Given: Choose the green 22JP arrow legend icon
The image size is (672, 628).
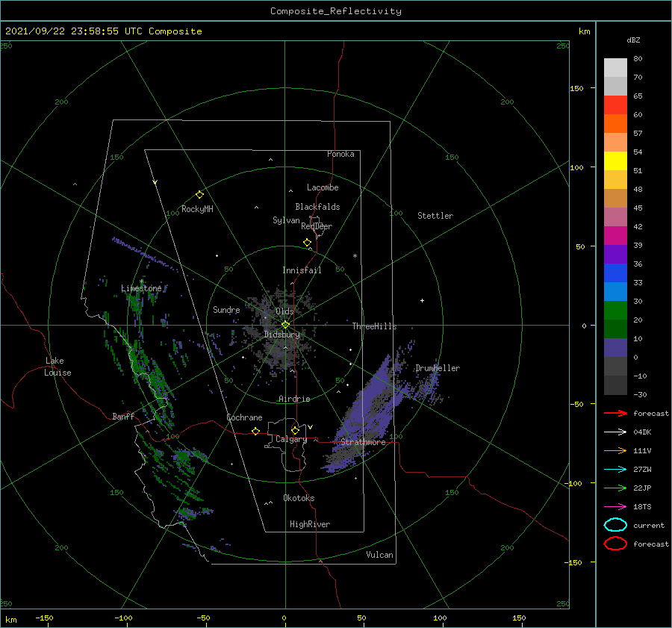Looking at the screenshot, I should pos(615,488).
